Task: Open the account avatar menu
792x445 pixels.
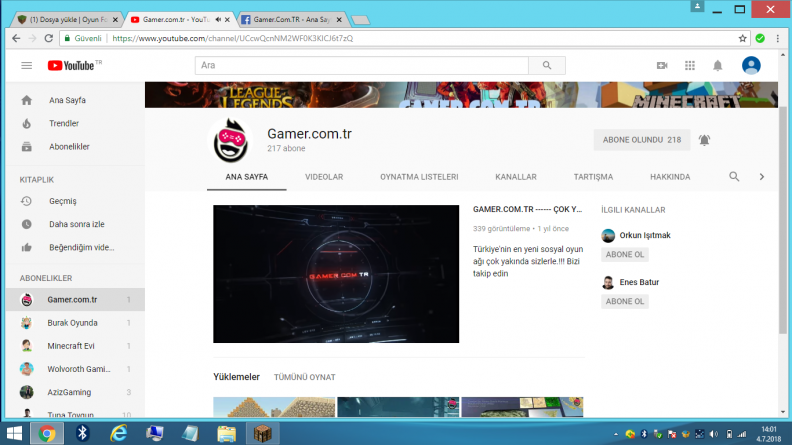Action: [x=751, y=65]
